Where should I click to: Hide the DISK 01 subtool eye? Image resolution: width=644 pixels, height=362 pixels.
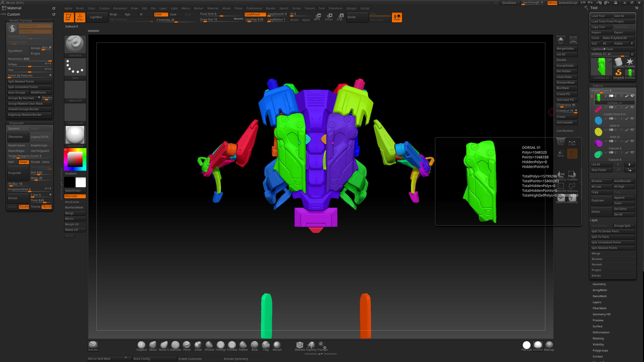(x=632, y=118)
